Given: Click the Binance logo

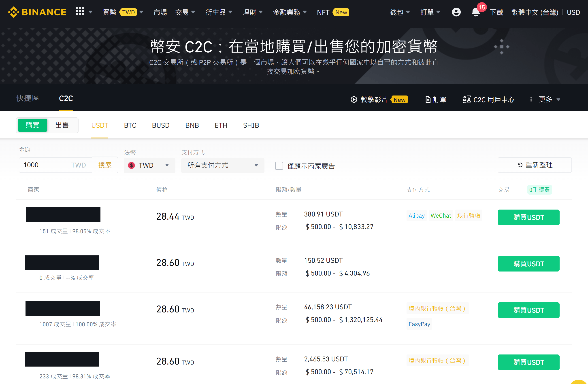Looking at the screenshot, I should [37, 12].
